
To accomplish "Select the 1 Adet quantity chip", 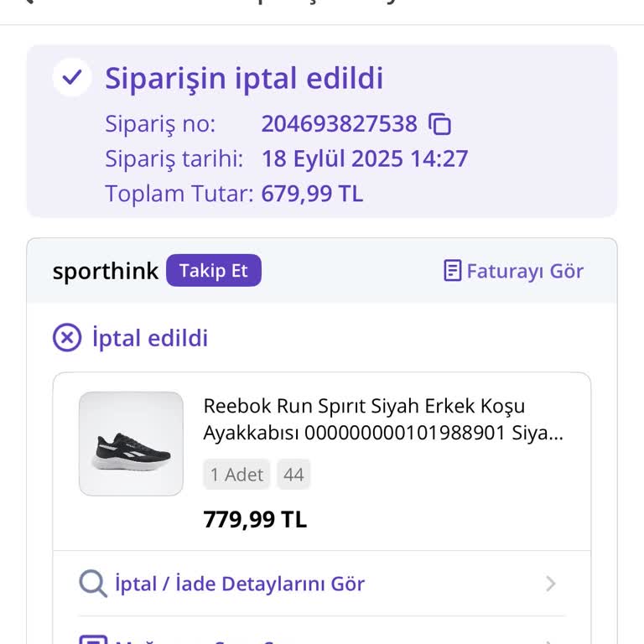I will pos(236,475).
